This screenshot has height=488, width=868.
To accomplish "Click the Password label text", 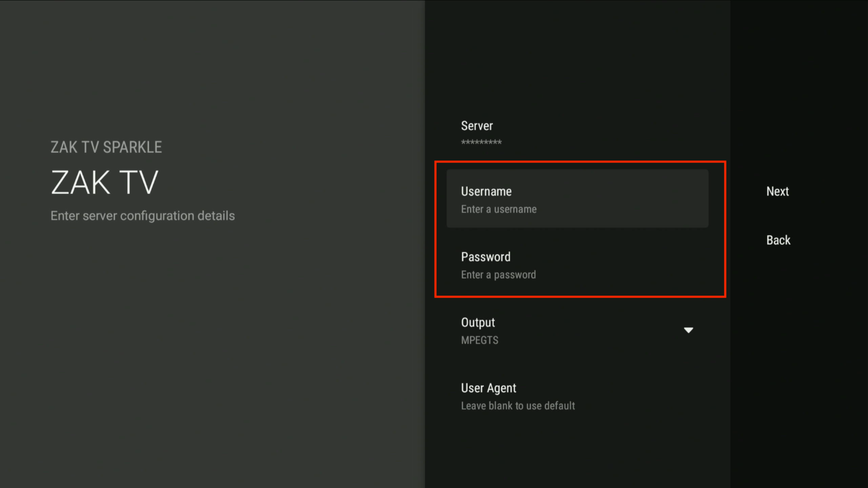I will pos(486,257).
